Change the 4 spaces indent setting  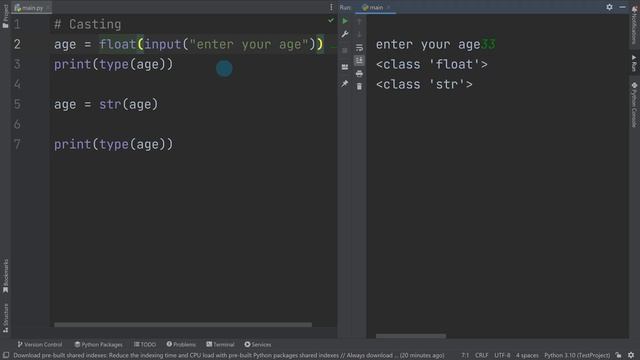(x=527, y=356)
